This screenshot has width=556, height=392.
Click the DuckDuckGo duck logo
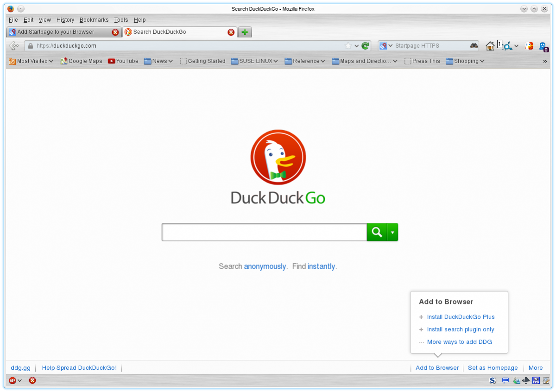(278, 158)
